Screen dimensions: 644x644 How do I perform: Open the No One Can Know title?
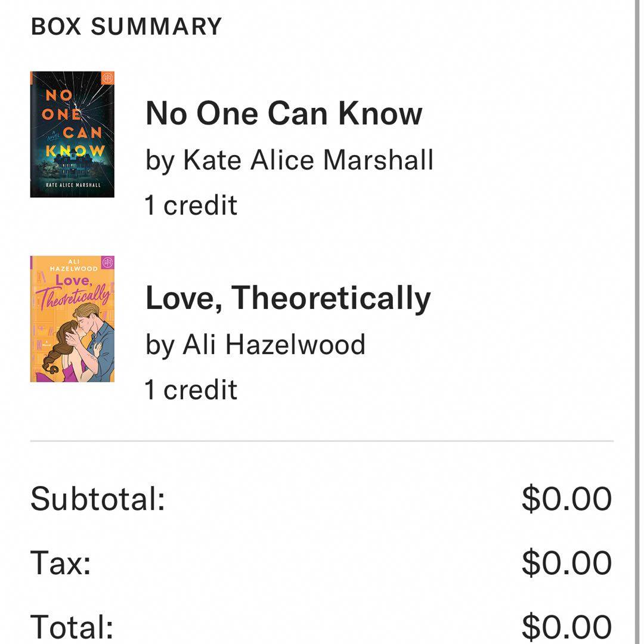click(x=284, y=113)
